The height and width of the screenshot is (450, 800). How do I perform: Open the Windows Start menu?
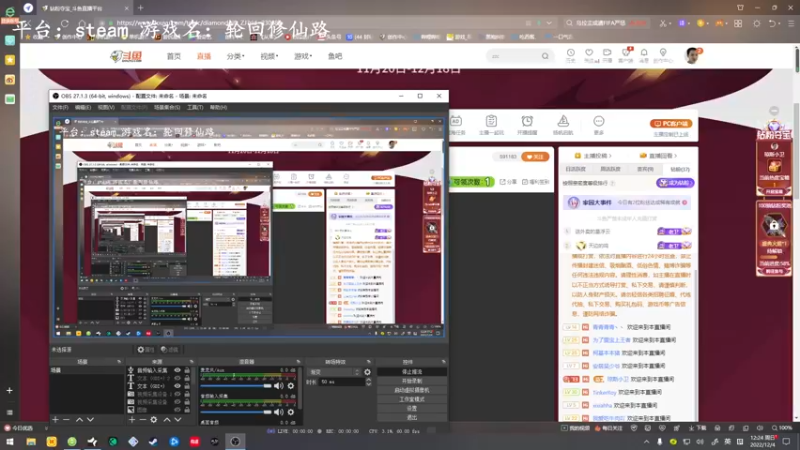coord(10,441)
